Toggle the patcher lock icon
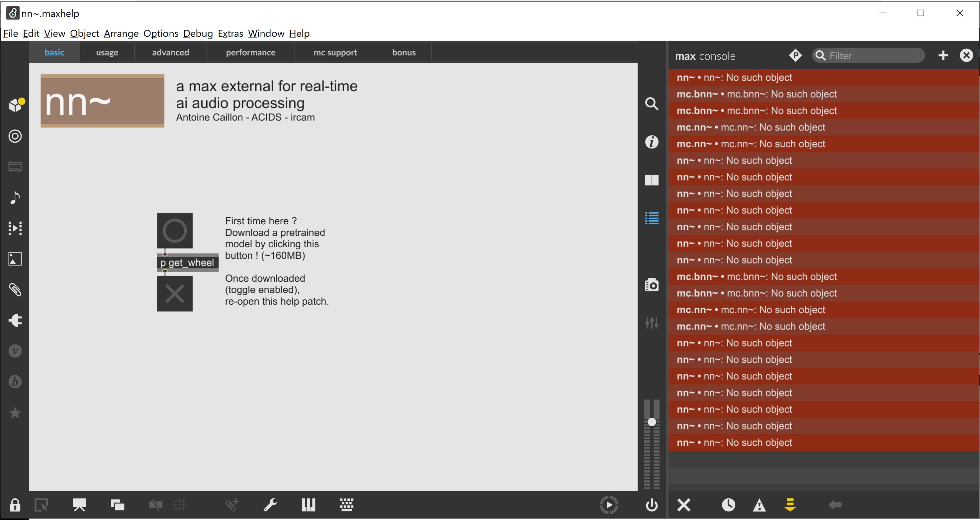Screen dimensions: 980x520 coord(15,505)
